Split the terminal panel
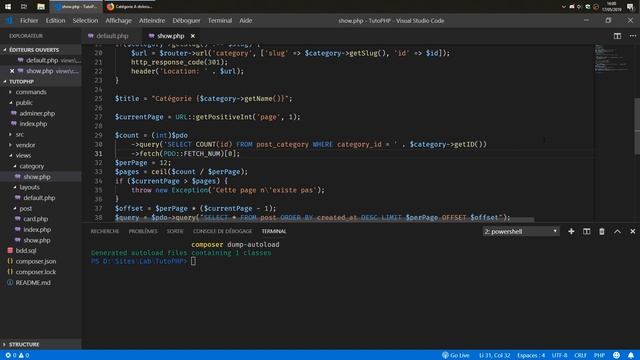 point(587,231)
